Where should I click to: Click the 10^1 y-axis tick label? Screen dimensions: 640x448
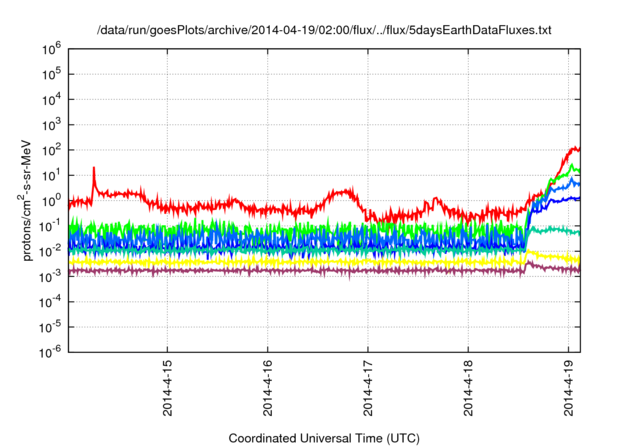coord(51,176)
